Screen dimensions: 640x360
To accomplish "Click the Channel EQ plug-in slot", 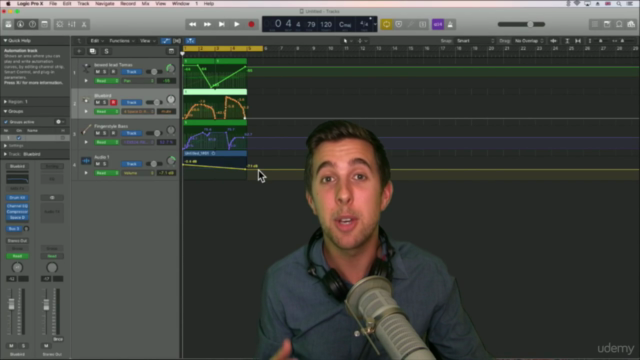I will 17,206.
